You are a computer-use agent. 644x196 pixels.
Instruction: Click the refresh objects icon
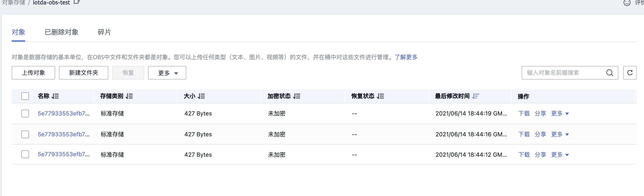629,73
